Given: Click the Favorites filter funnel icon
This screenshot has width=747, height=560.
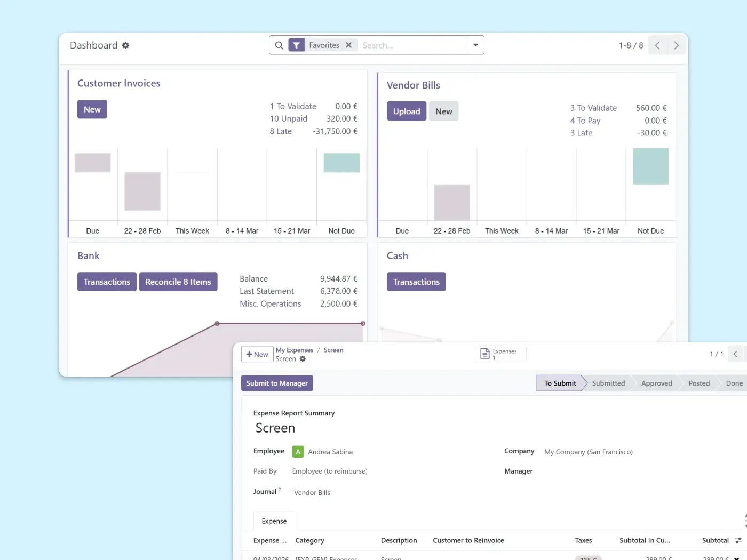Looking at the screenshot, I should click(x=296, y=45).
